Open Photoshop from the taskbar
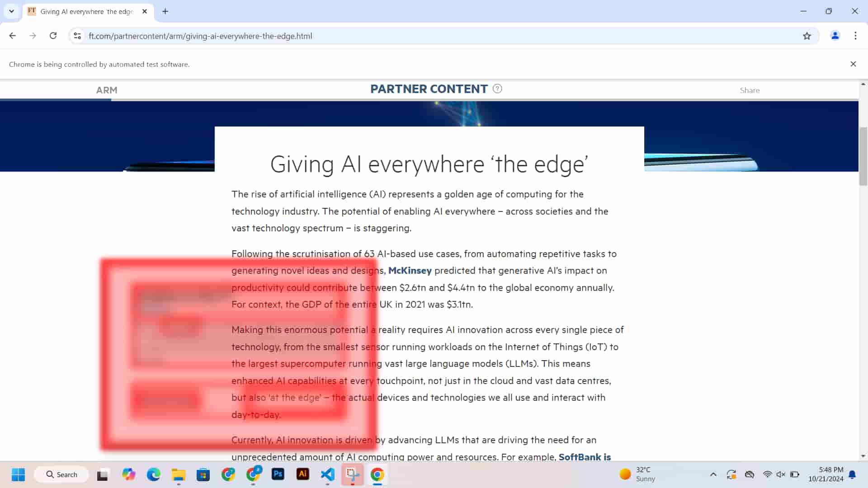The height and width of the screenshot is (488, 868). coord(278,474)
